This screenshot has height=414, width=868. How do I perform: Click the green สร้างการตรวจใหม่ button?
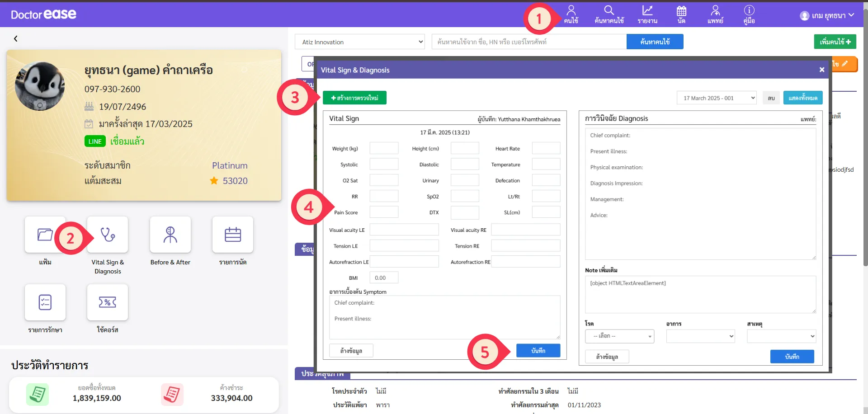pyautogui.click(x=354, y=98)
